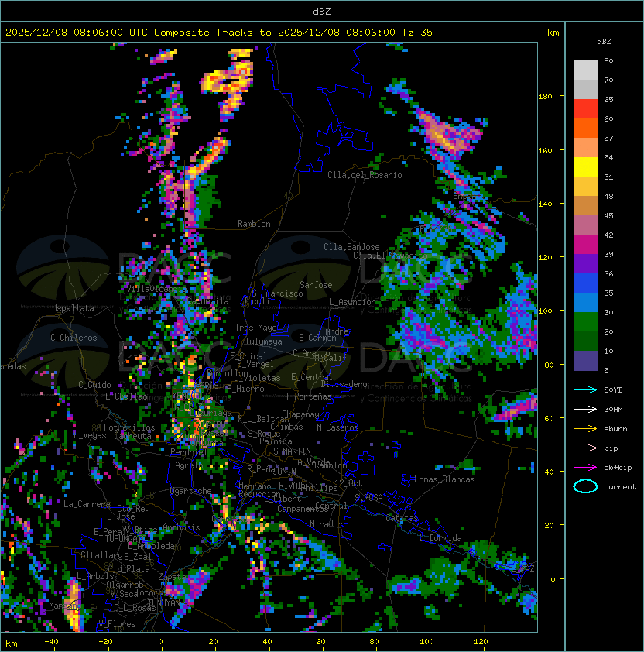
Task: Pick the red swatch in the dBZ scale
Action: (x=585, y=109)
